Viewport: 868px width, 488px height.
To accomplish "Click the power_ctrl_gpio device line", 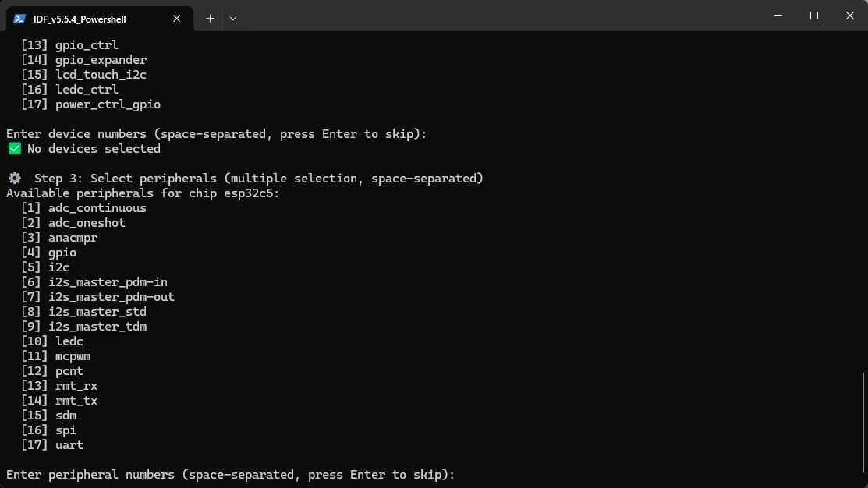I will 90,104.
